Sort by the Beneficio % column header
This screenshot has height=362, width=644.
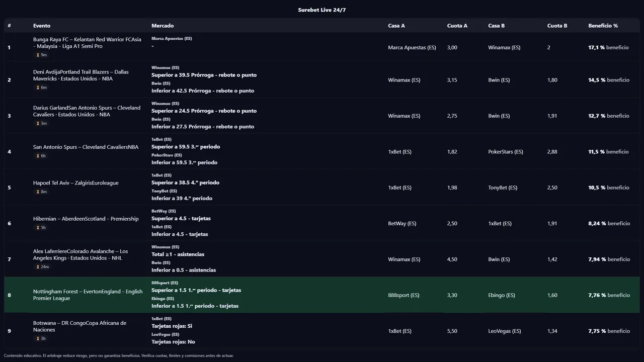click(603, 26)
